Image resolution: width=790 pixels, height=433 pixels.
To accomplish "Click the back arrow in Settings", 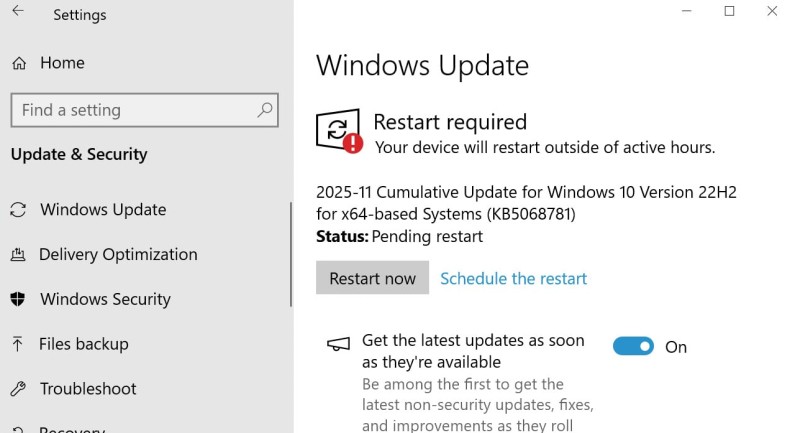I will pyautogui.click(x=19, y=14).
